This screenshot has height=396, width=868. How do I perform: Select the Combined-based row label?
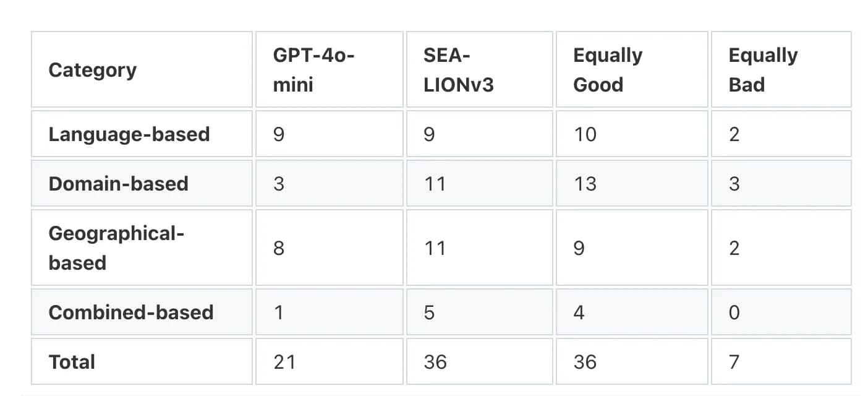coord(131,312)
